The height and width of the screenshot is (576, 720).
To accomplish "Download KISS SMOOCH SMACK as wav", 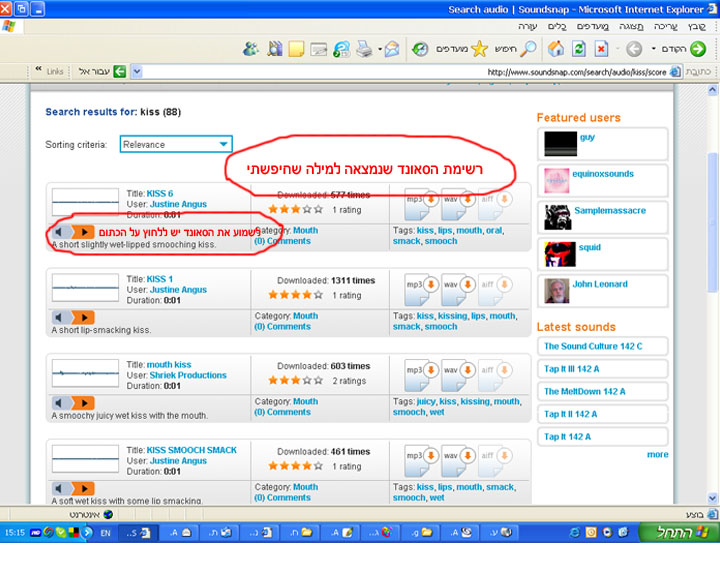I will click(458, 460).
